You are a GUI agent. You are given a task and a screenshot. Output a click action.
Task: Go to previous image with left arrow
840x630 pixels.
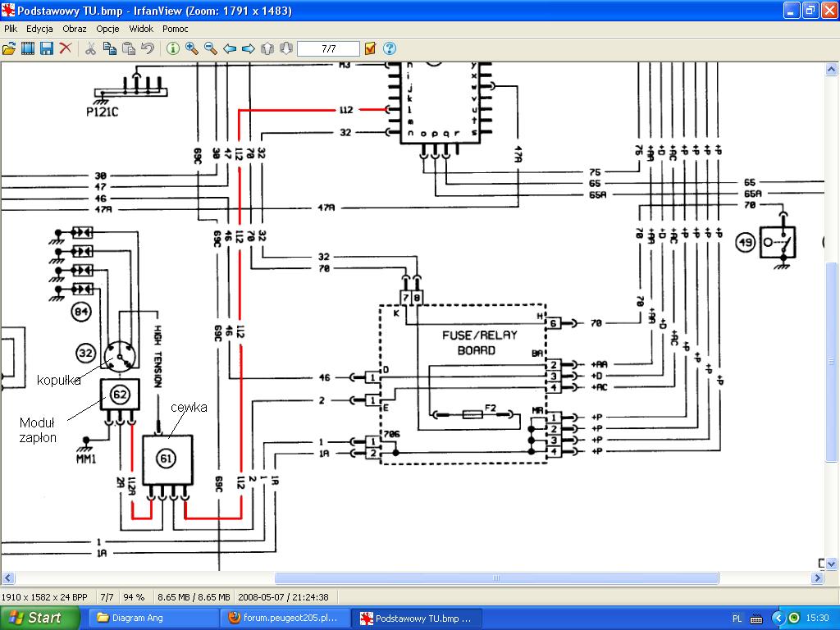pyautogui.click(x=230, y=48)
